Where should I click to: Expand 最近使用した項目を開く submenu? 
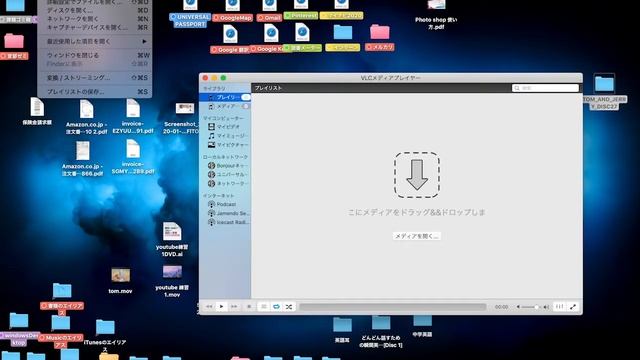click(x=95, y=41)
